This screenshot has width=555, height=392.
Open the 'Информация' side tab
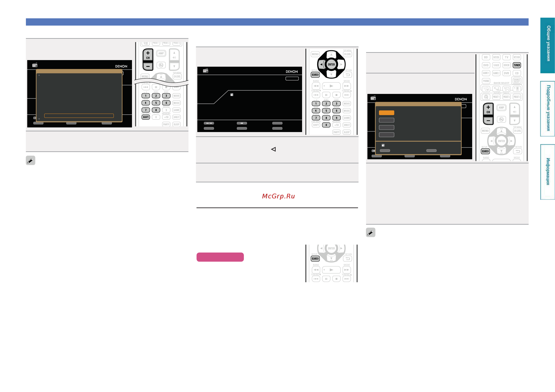point(548,172)
